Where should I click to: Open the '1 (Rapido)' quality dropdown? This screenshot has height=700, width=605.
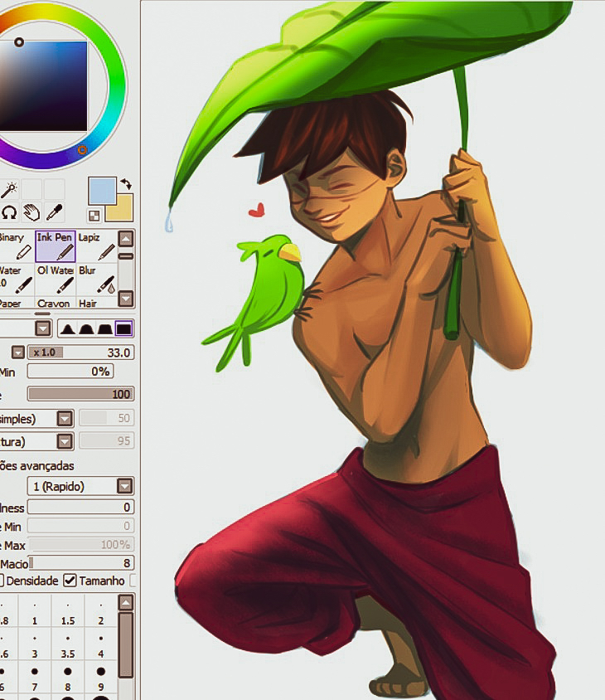(125, 486)
